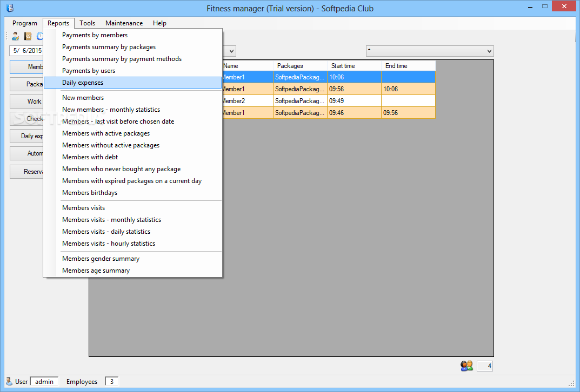The width and height of the screenshot is (580, 392).
Task: Open Members visits - monthly statistics
Action: coord(133,219)
